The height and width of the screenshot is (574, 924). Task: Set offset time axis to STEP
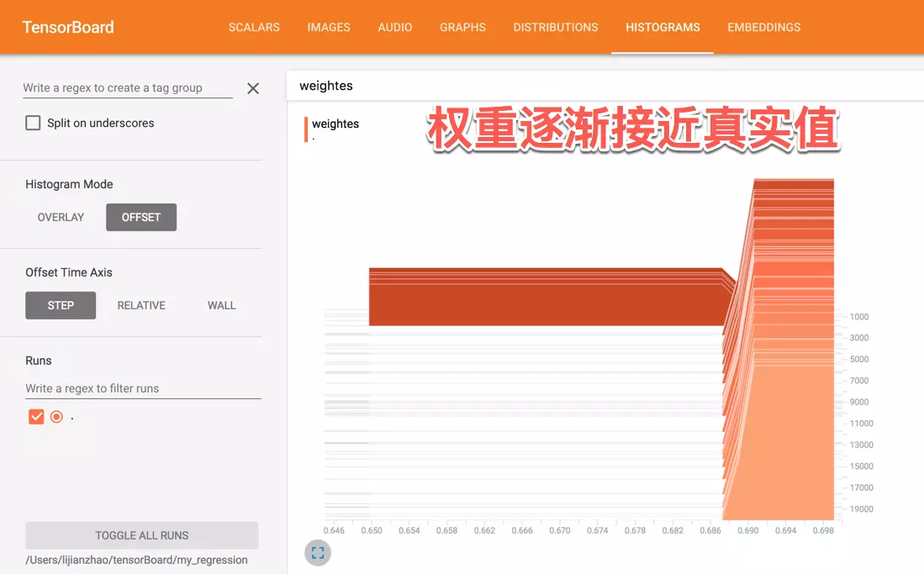61,305
